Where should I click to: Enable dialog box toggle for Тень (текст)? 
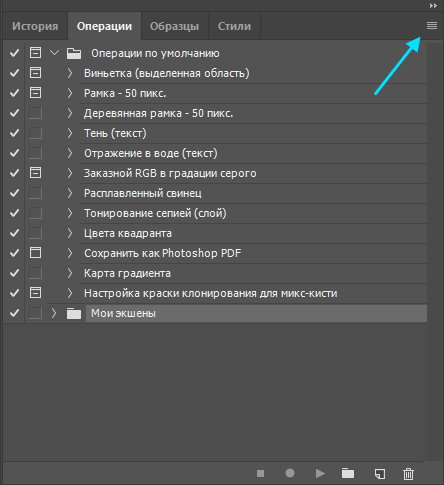pos(35,133)
